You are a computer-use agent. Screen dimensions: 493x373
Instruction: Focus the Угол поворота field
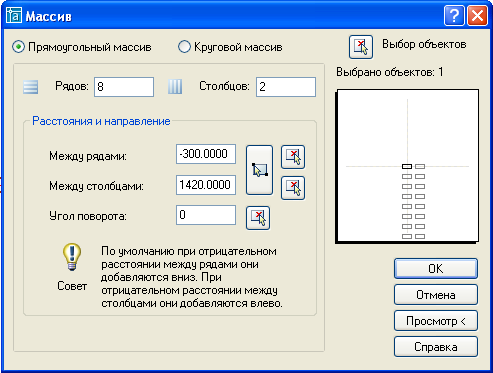click(x=206, y=215)
